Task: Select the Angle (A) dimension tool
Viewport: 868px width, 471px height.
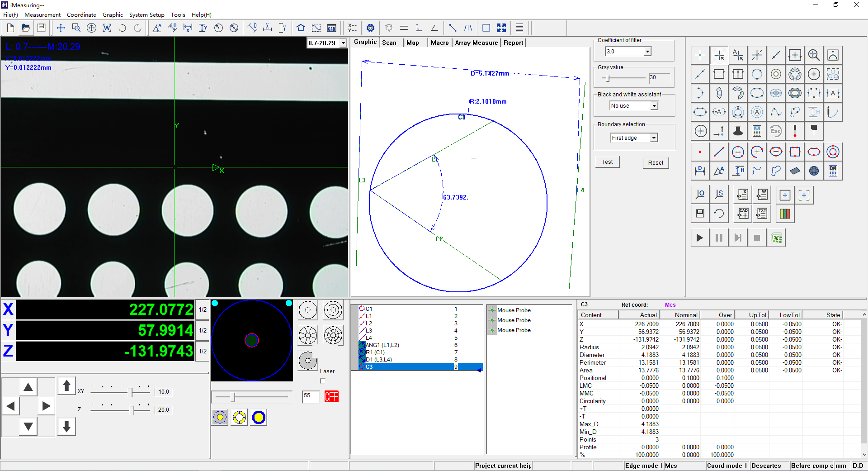Action: pyautogui.click(x=719, y=171)
